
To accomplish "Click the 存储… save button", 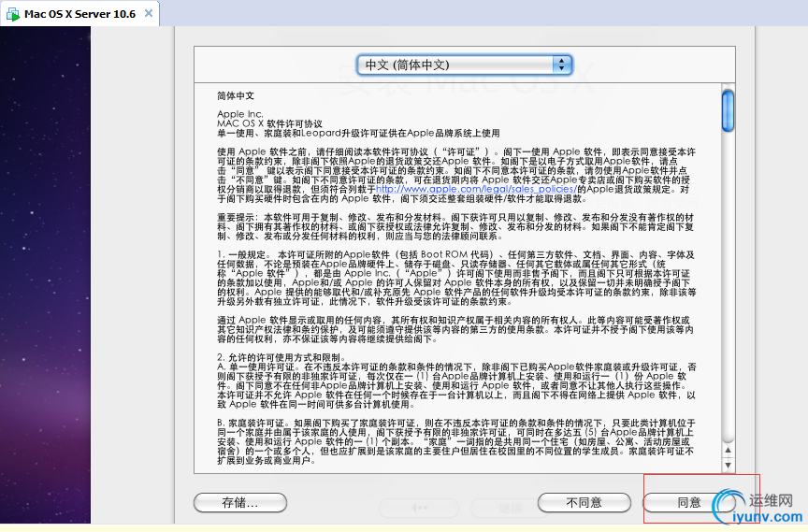I will (240, 503).
